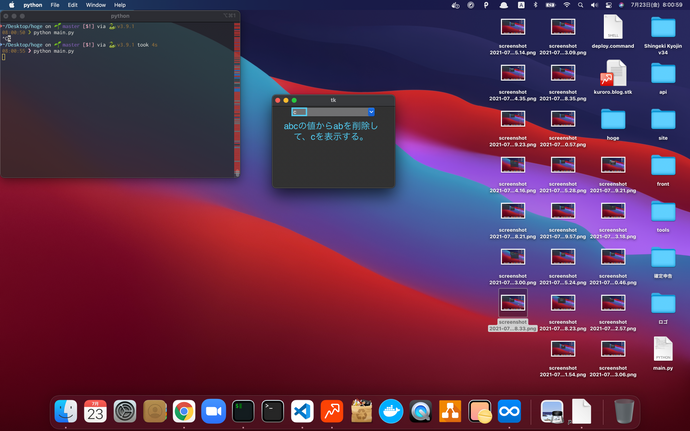Click the date and time display
690x431 pixels.
(x=657, y=5)
